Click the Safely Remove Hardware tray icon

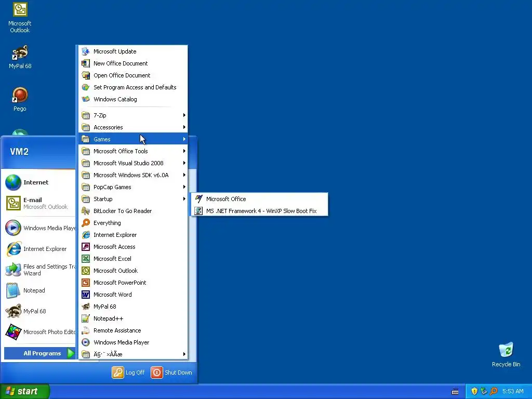coord(484,391)
